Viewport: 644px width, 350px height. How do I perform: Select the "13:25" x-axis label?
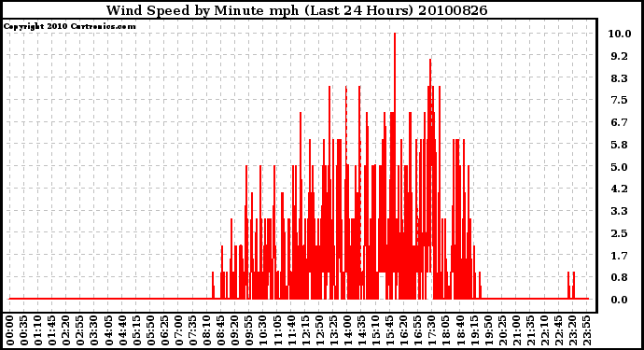(332, 330)
